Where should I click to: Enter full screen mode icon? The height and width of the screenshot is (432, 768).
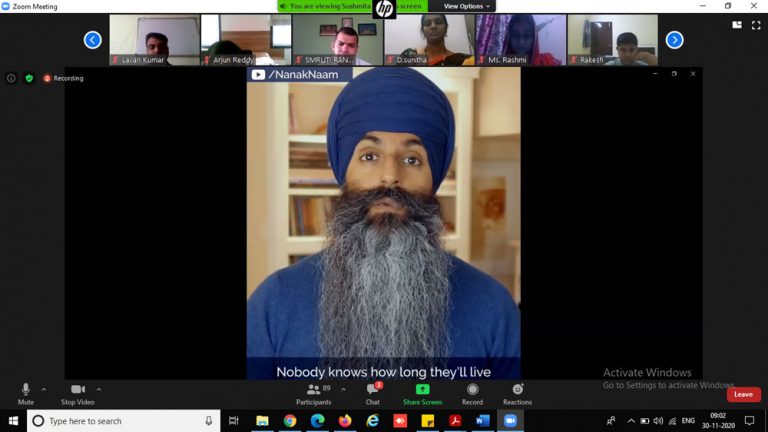click(756, 25)
